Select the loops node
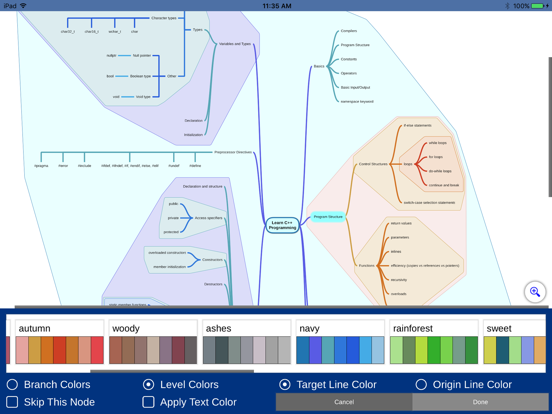The width and height of the screenshot is (552, 414). coord(408,164)
